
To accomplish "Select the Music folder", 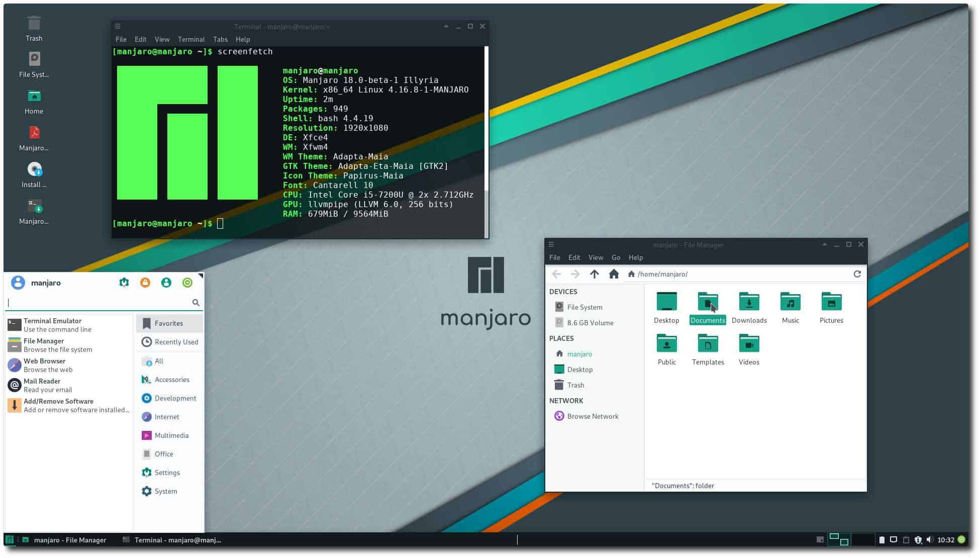I will [x=791, y=308].
